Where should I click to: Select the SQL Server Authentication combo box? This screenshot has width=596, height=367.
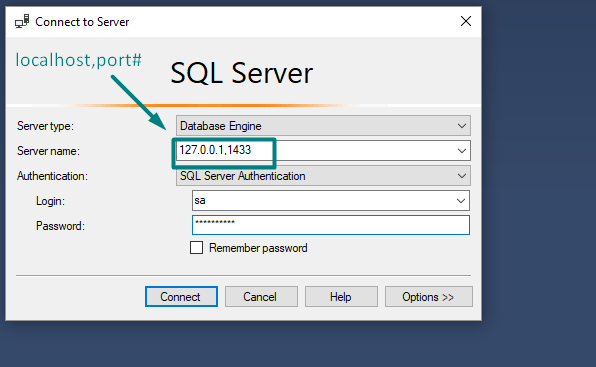pos(323,176)
